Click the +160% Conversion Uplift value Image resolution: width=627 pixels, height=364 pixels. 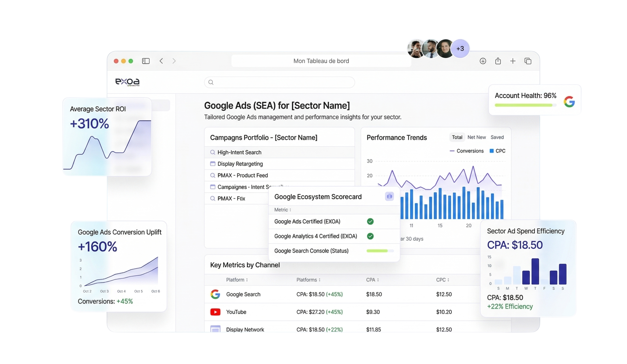(x=97, y=246)
